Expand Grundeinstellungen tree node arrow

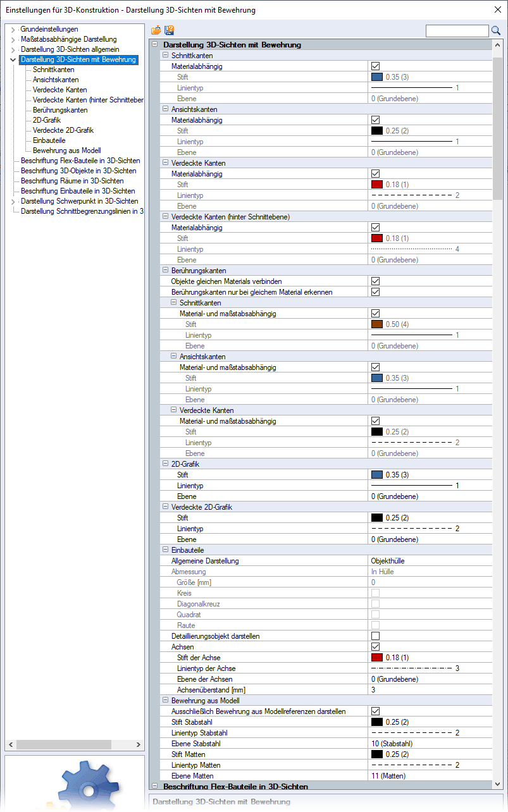point(13,30)
